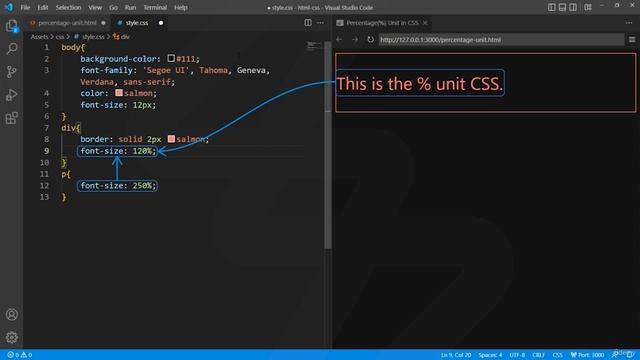
Task: Click the VS Code logo icon
Action: [x=9, y=7]
